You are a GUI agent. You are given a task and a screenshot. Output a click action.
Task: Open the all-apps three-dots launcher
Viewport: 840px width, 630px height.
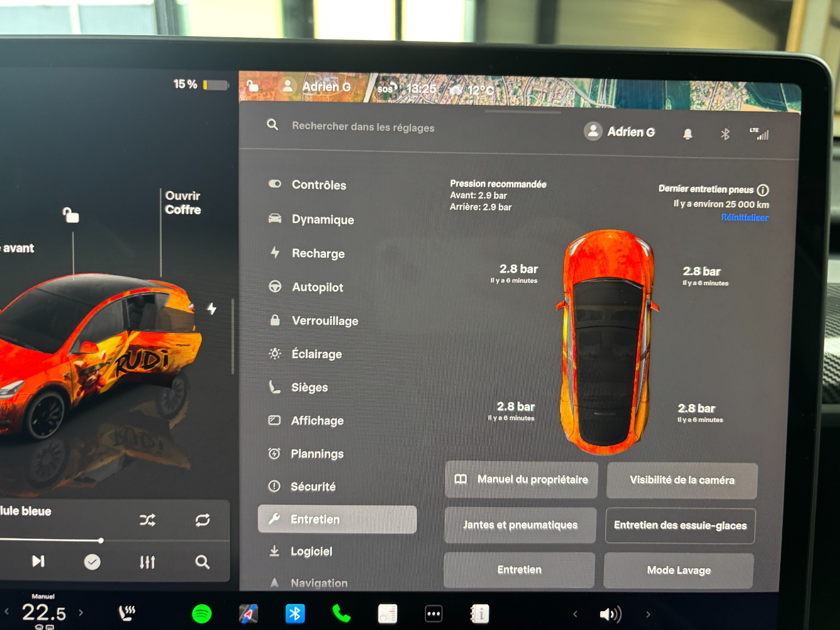[434, 613]
